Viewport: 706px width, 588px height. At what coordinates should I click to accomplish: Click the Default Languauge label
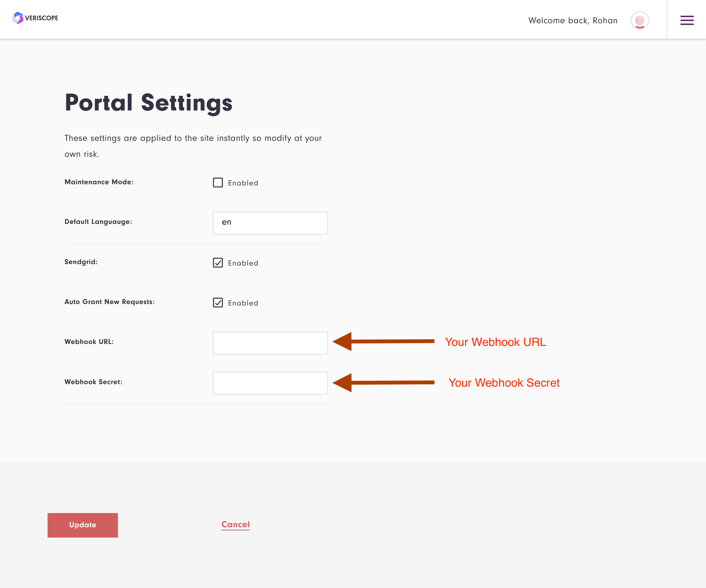98,222
